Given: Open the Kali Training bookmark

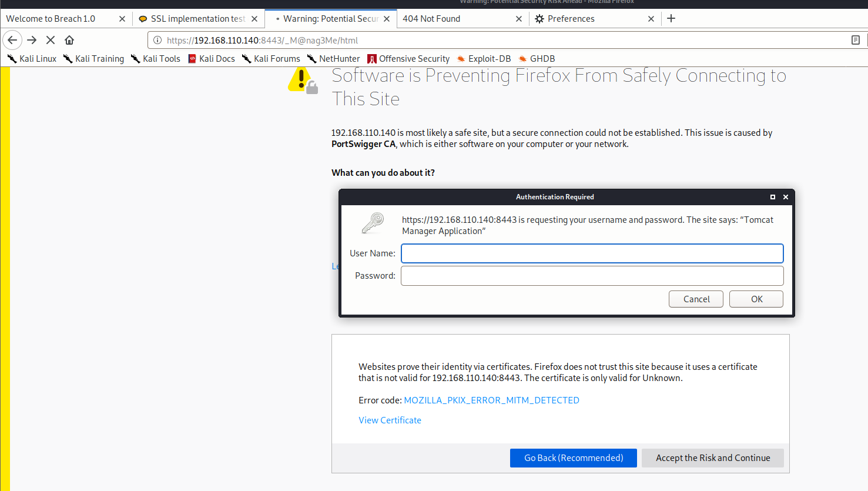Looking at the screenshot, I should coord(93,59).
